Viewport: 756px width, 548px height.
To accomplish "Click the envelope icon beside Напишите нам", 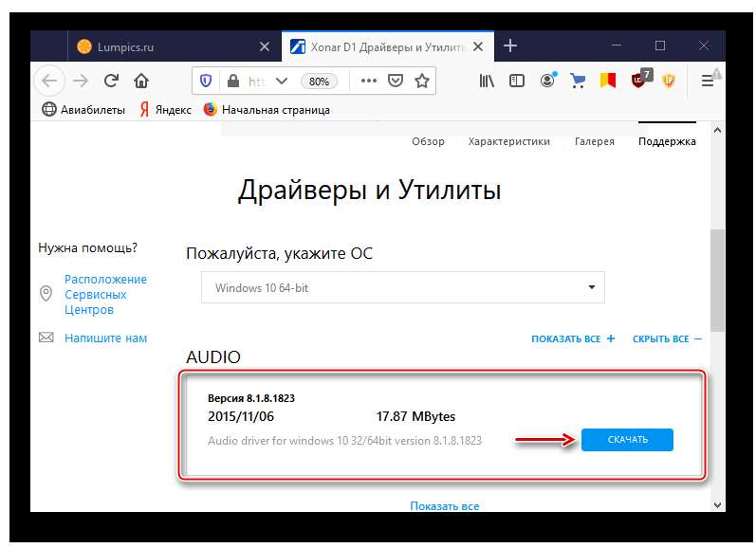I will tap(46, 338).
